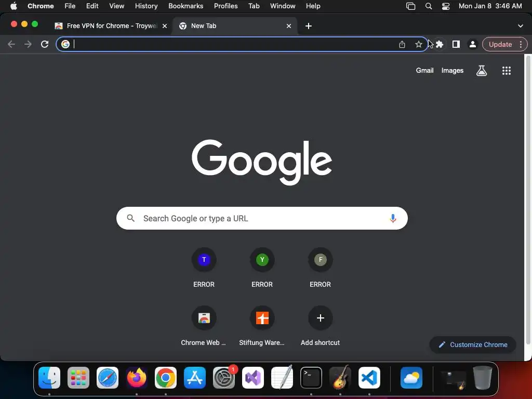
Task: Bookmark this tab with the star icon
Action: point(419,44)
